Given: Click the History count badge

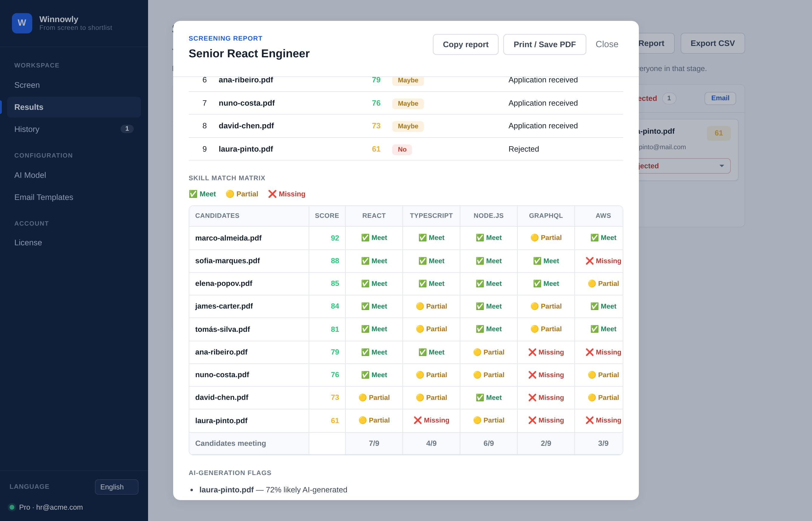Looking at the screenshot, I should (127, 129).
